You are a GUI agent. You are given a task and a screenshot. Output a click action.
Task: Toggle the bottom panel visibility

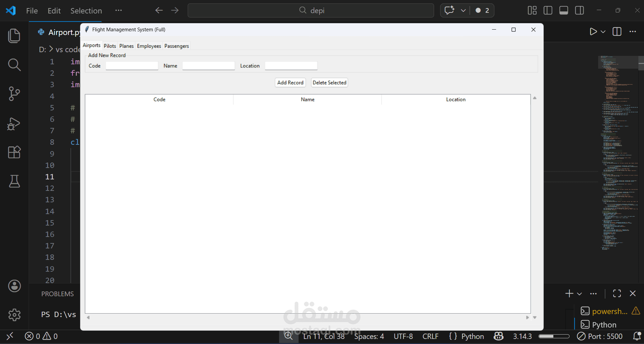[564, 10]
